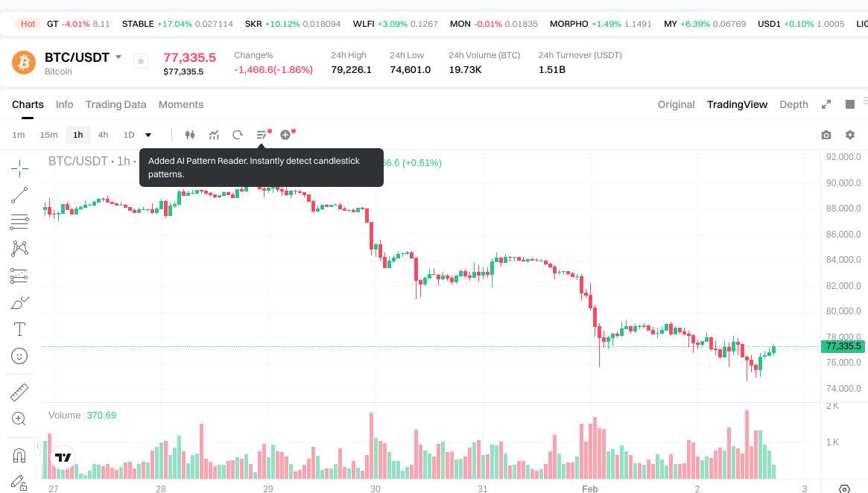This screenshot has height=493, width=868.
Task: Take a chart snapshot with camera icon
Action: 826,135
